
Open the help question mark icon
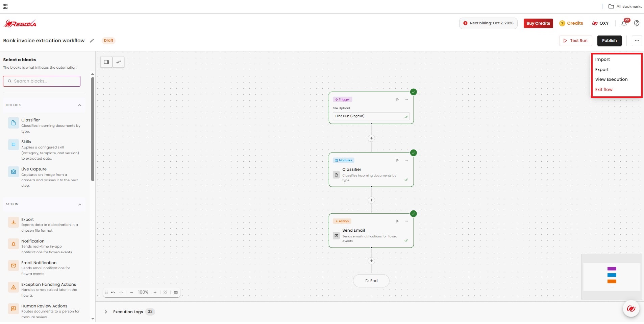coord(637,23)
